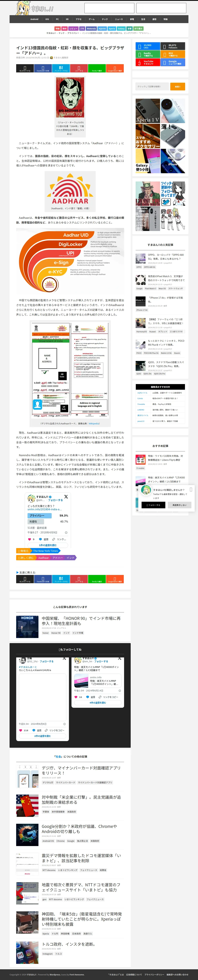Open 楽天モバイル in recommended SIM table
198x980 pixels.
click(143, 415)
